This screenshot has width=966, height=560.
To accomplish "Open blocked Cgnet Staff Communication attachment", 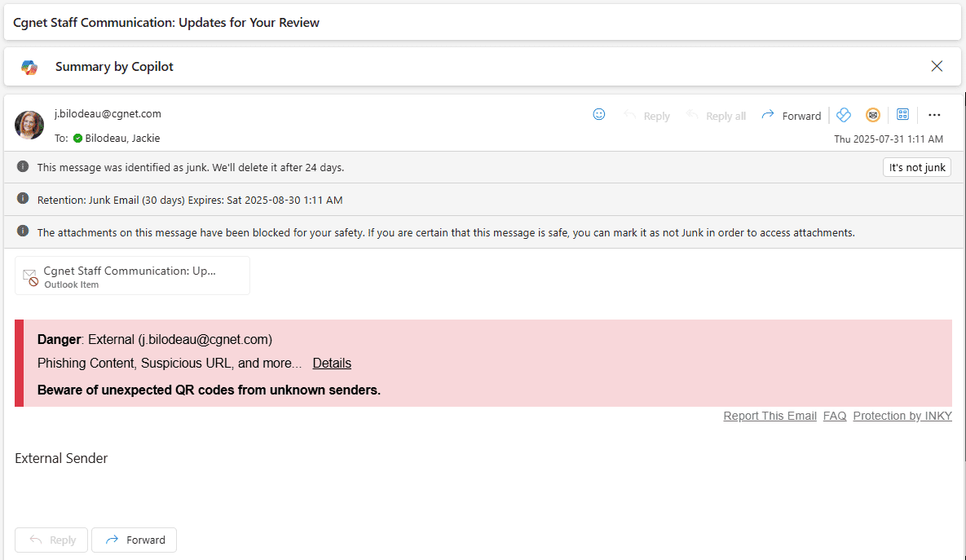I will click(x=132, y=276).
